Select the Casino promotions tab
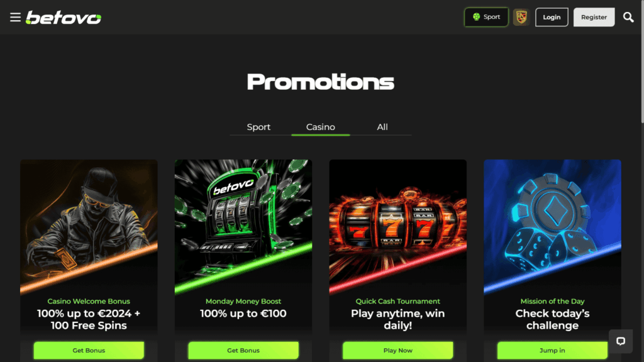644x362 pixels. [x=320, y=127]
